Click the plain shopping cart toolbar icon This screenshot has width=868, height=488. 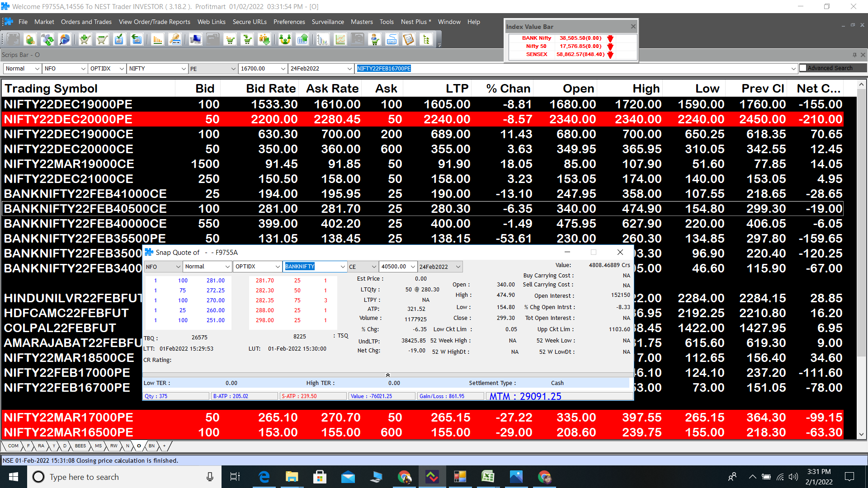coord(102,40)
